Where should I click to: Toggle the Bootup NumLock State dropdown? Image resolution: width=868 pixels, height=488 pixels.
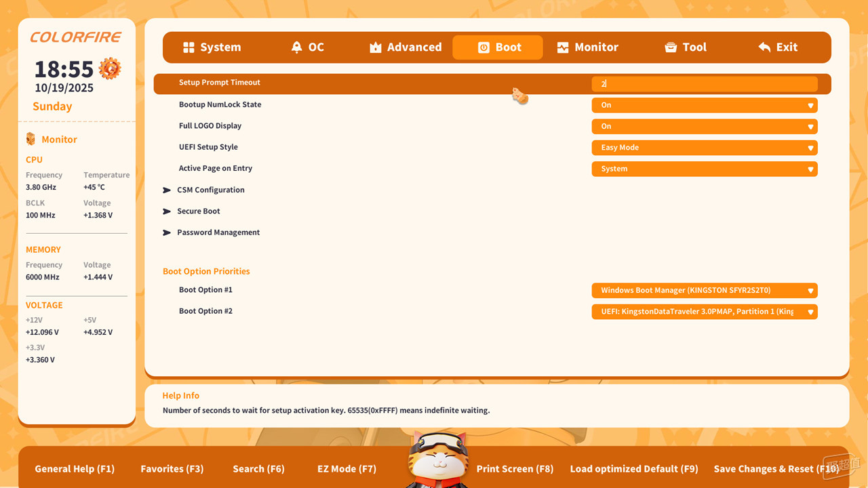(x=704, y=105)
